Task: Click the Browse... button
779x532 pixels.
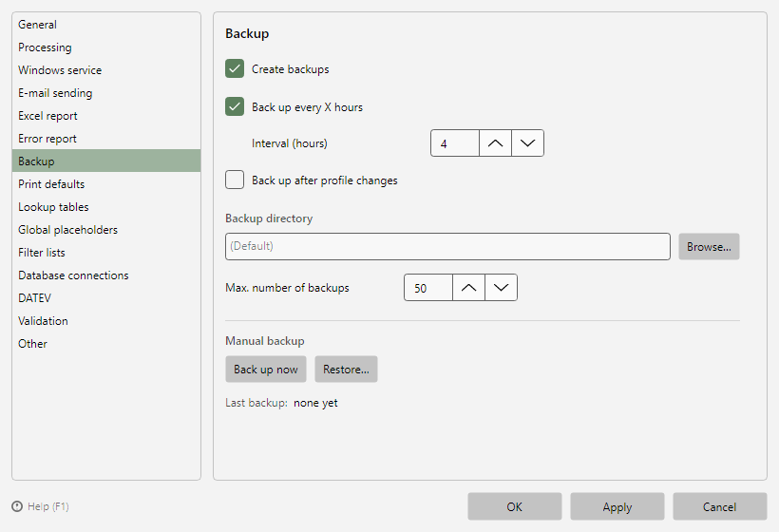Action: pos(709,246)
